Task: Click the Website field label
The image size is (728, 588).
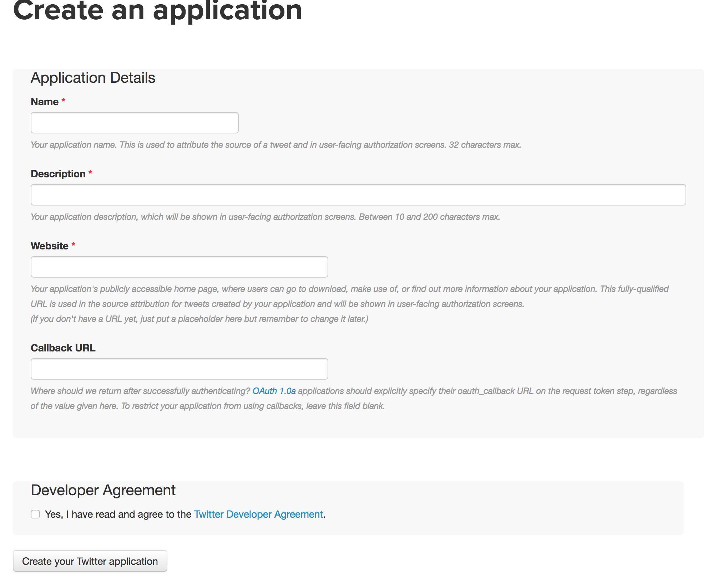Action: 49,246
